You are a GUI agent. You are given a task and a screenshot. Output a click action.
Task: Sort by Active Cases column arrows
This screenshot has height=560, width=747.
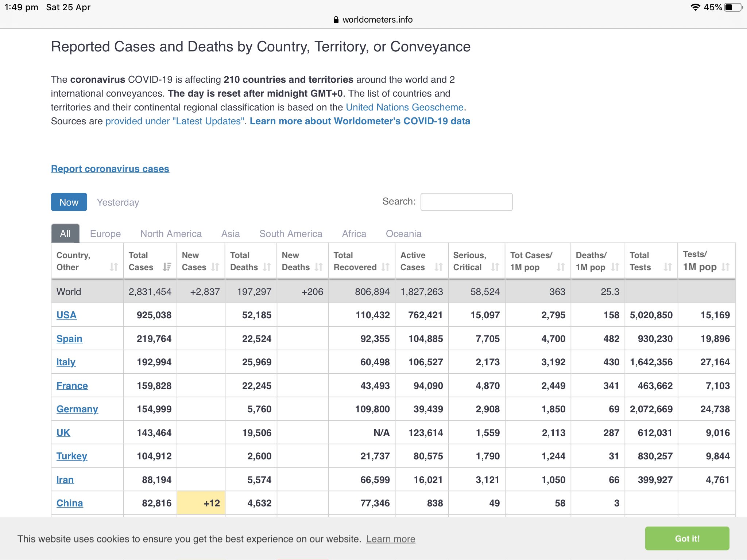coord(439,267)
